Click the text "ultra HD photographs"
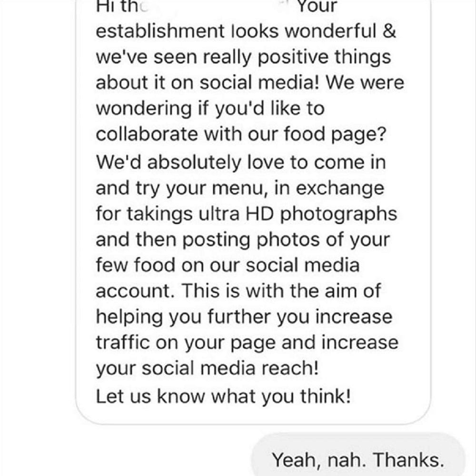Viewport: 476px width, 476px height. pos(298,214)
